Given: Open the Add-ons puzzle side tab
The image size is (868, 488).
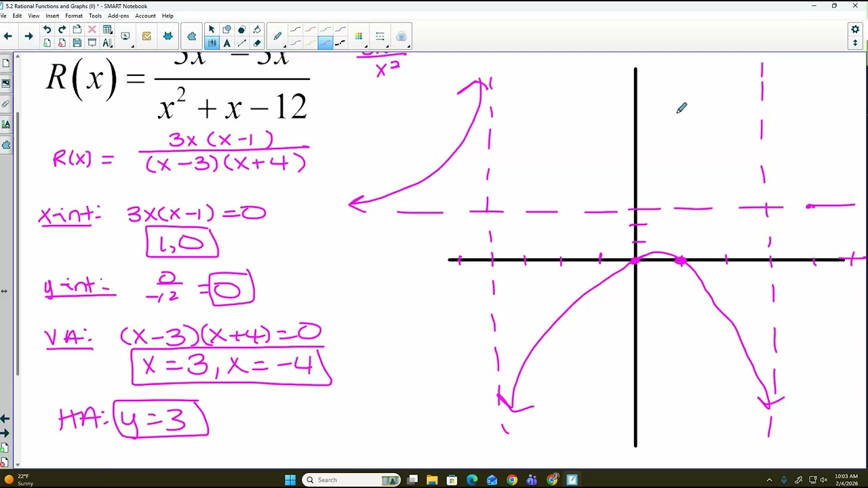Looking at the screenshot, I should (6, 144).
